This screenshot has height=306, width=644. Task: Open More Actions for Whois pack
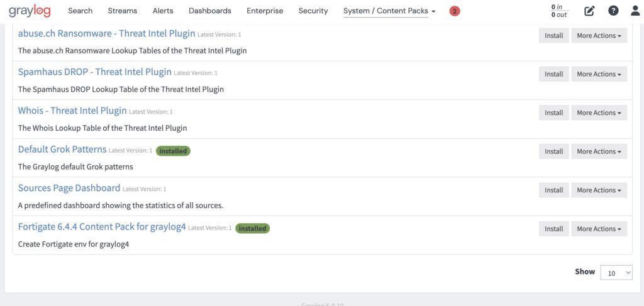click(599, 113)
